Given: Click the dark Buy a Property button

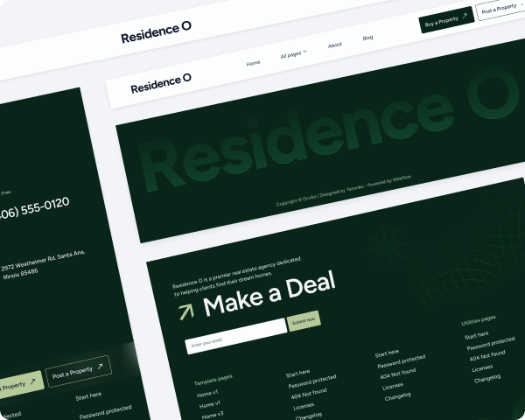Looking at the screenshot, I should tap(446, 20).
